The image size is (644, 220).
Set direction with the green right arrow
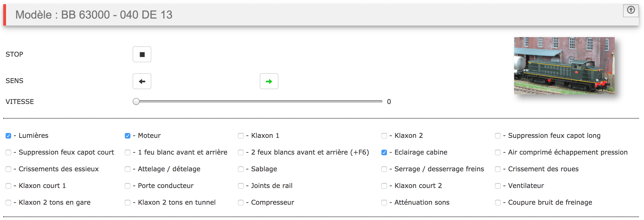(269, 81)
